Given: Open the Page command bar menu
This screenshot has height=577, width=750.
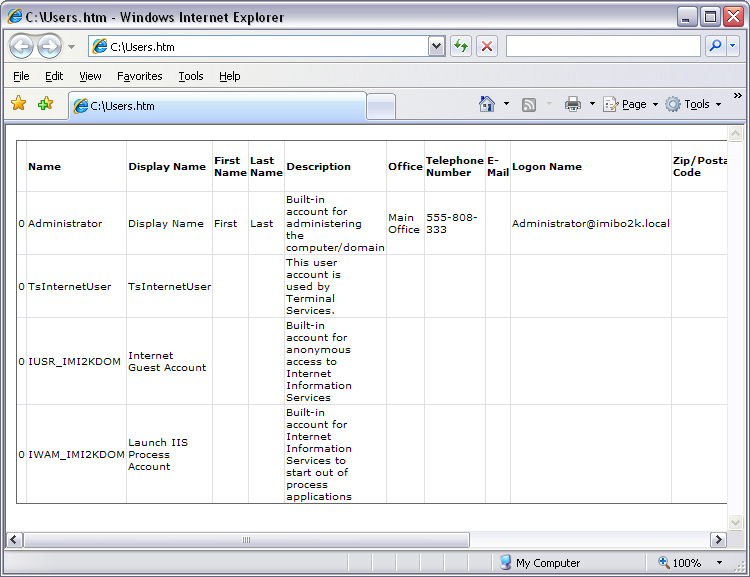Looking at the screenshot, I should pyautogui.click(x=631, y=104).
